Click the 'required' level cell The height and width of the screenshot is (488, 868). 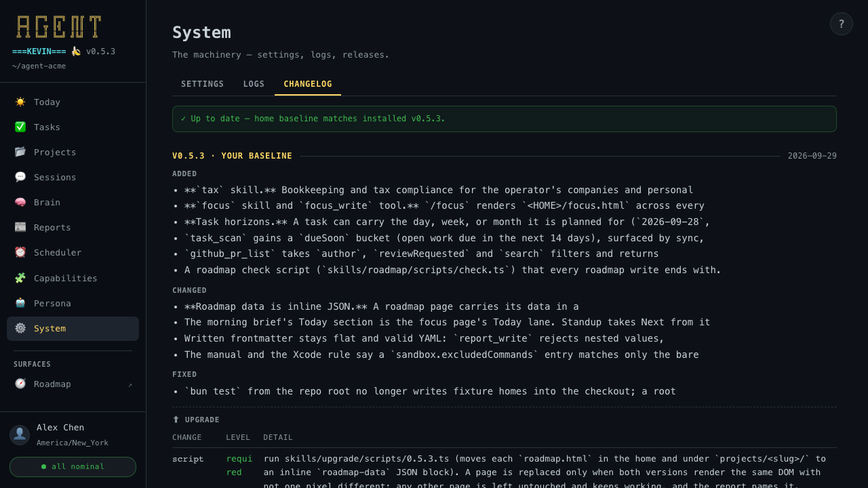[x=239, y=466]
